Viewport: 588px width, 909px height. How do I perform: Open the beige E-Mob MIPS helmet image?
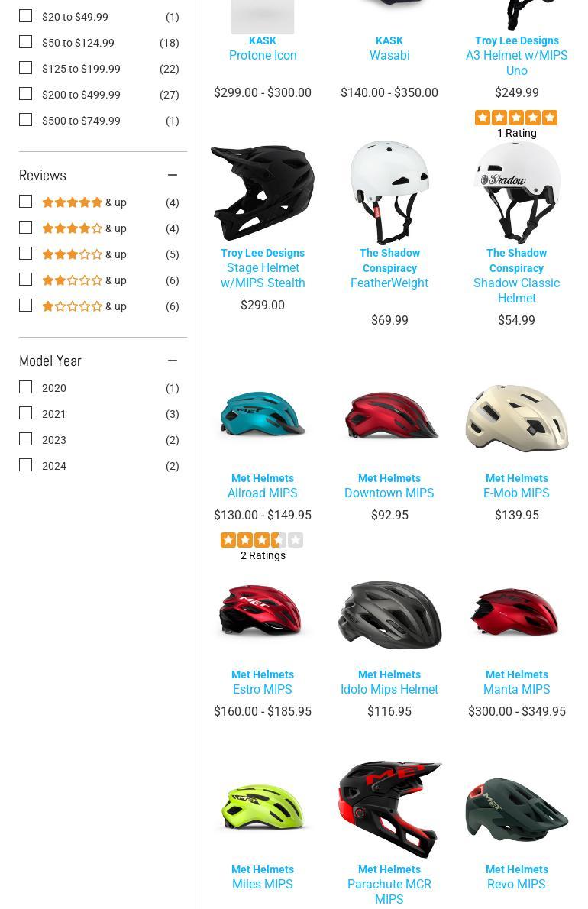(517, 417)
